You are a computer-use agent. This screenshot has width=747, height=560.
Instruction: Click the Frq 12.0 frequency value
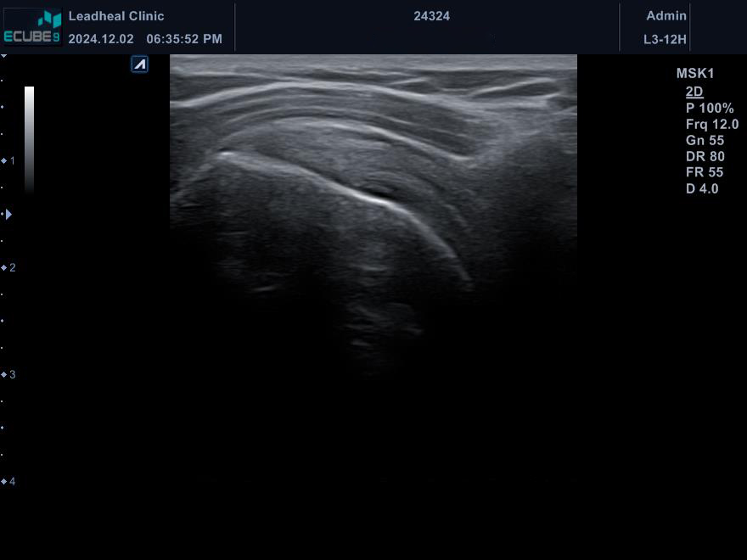pyautogui.click(x=711, y=124)
